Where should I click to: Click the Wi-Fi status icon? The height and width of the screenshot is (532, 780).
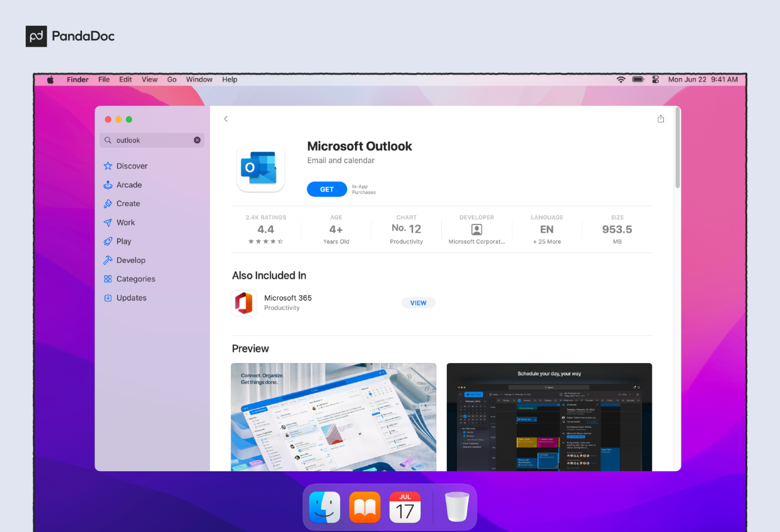(621, 80)
